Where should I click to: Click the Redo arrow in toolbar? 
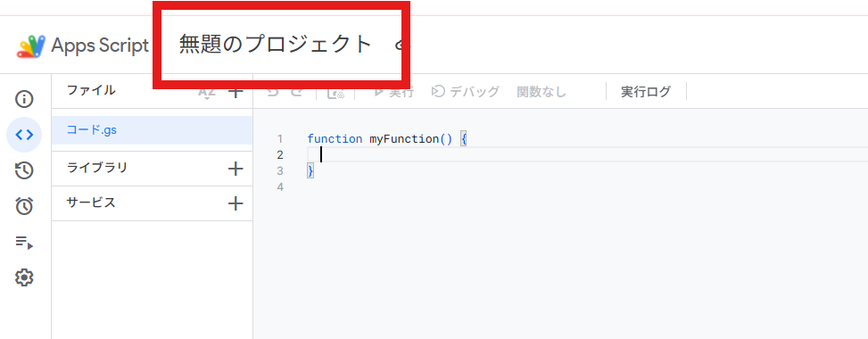[x=297, y=93]
